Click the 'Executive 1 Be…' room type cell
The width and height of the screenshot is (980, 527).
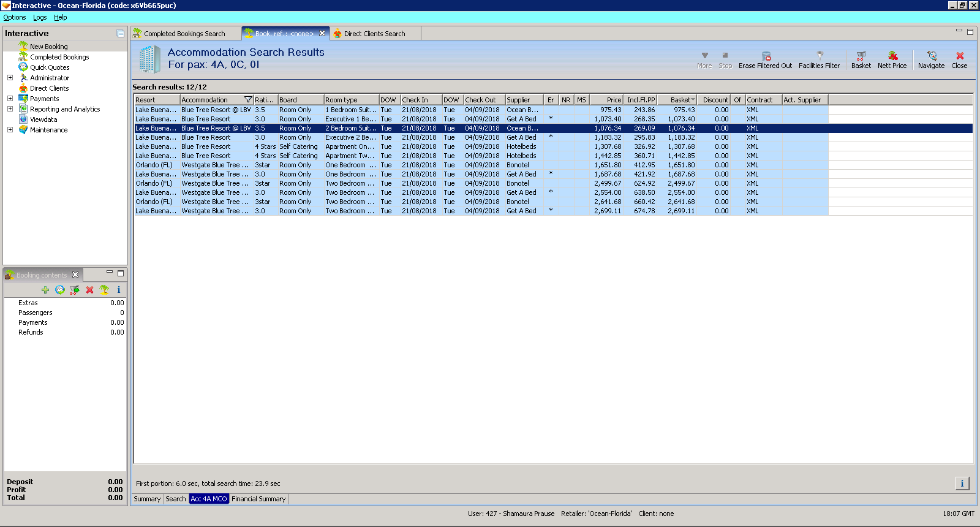click(x=351, y=119)
